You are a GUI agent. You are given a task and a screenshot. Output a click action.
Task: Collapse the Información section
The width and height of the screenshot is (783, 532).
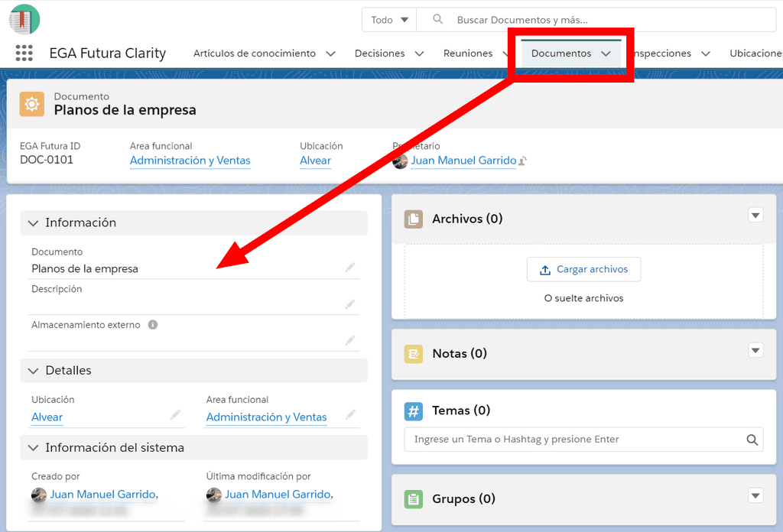click(34, 223)
